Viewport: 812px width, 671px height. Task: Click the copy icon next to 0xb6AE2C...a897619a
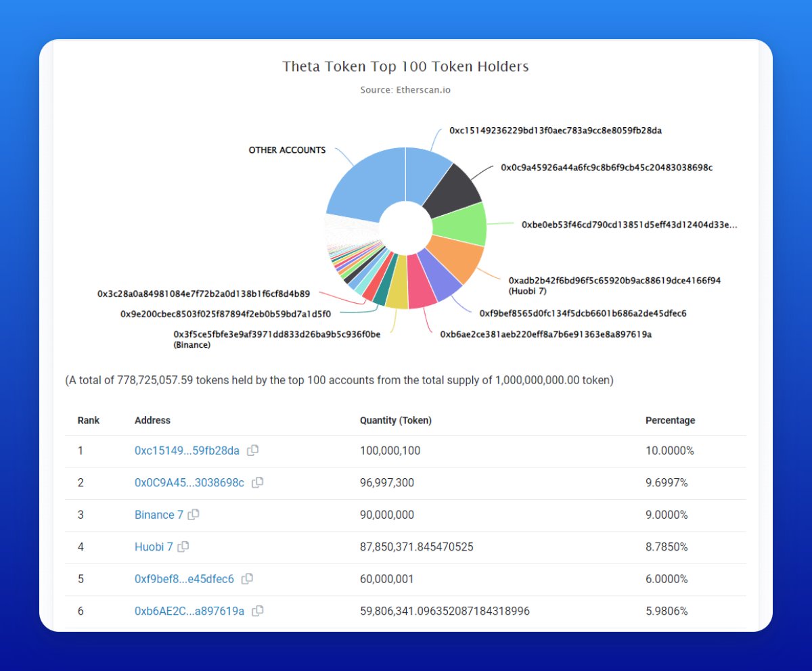point(257,611)
